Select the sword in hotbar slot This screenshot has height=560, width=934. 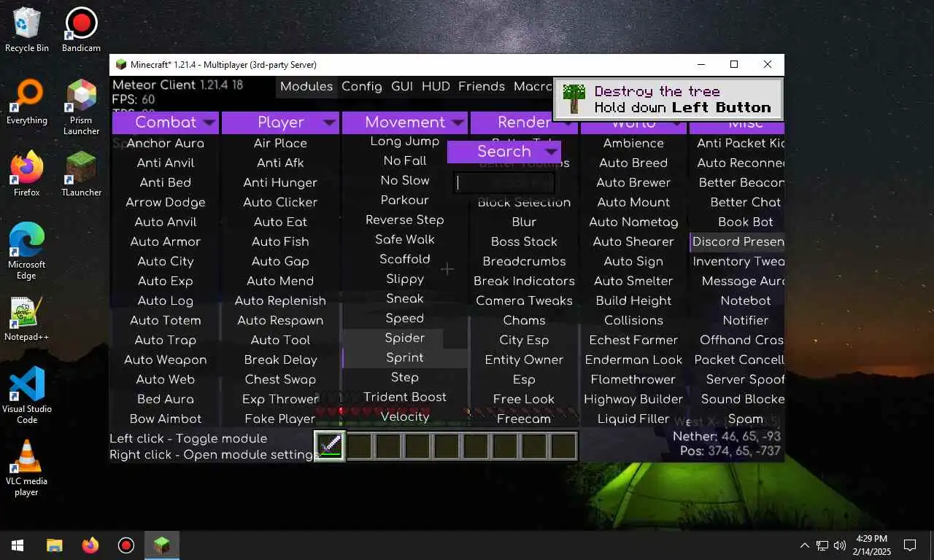coord(330,446)
